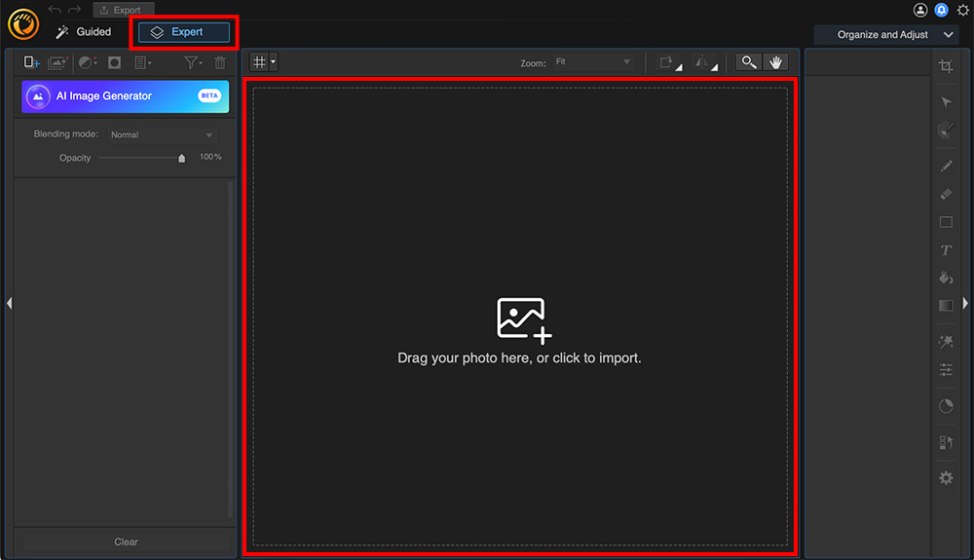The height and width of the screenshot is (560, 974).
Task: Open the layer options list menu
Action: click(x=143, y=62)
